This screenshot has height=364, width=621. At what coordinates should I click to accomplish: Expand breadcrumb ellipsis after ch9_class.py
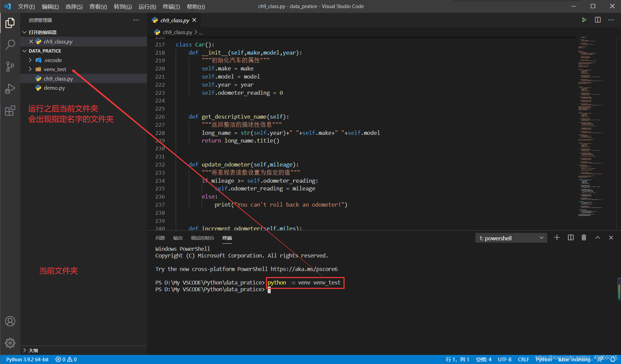click(x=201, y=32)
